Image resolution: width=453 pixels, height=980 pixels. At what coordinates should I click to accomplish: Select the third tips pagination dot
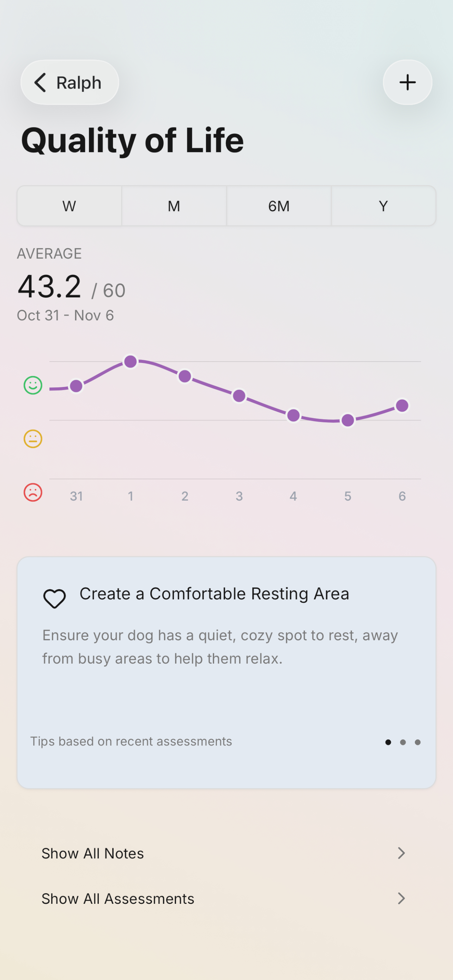(418, 742)
